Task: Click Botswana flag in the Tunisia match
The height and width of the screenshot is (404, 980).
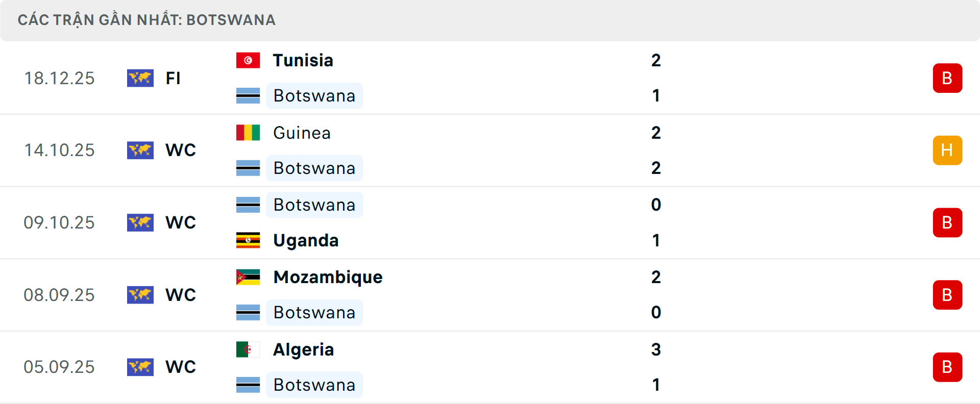Action: 248,96
